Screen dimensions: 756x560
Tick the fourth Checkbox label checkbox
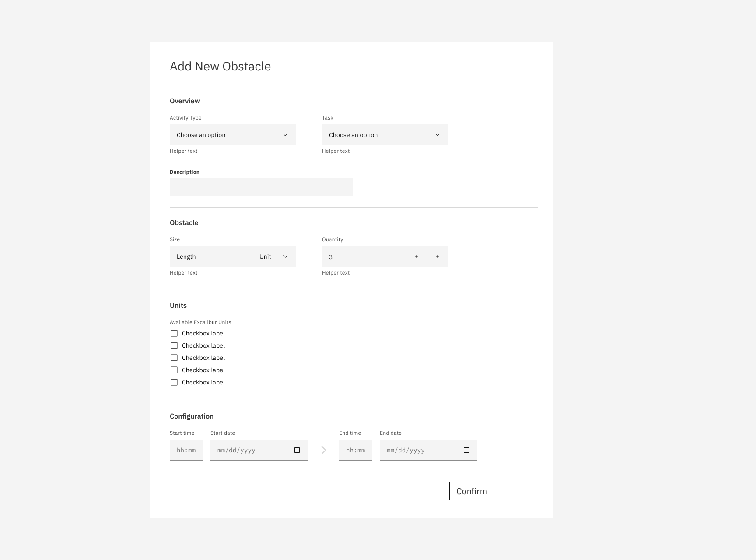pos(174,370)
